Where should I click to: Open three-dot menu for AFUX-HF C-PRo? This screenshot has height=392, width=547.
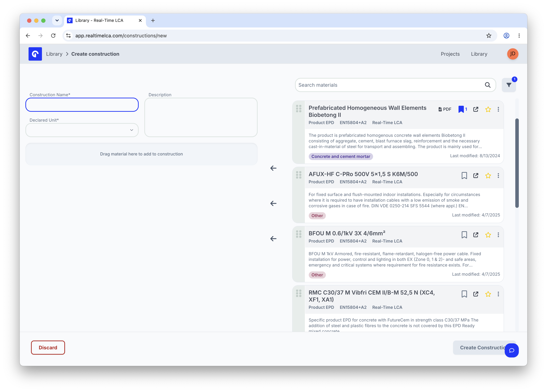pyautogui.click(x=498, y=176)
